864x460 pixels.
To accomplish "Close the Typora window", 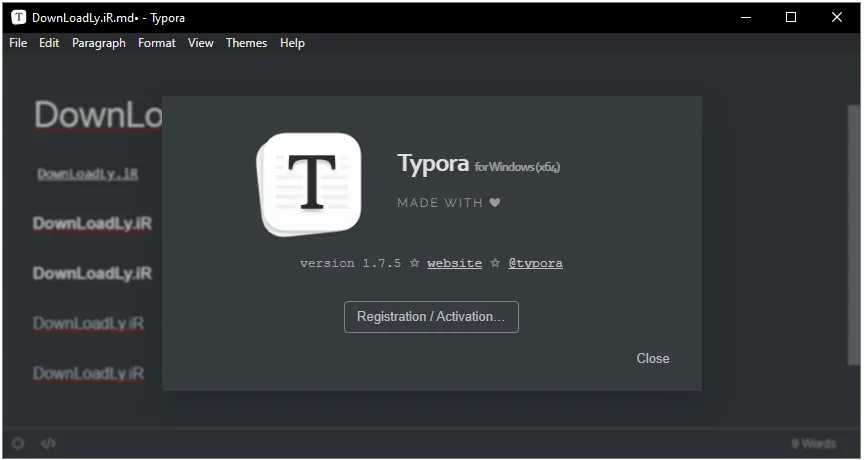I will click(x=836, y=17).
